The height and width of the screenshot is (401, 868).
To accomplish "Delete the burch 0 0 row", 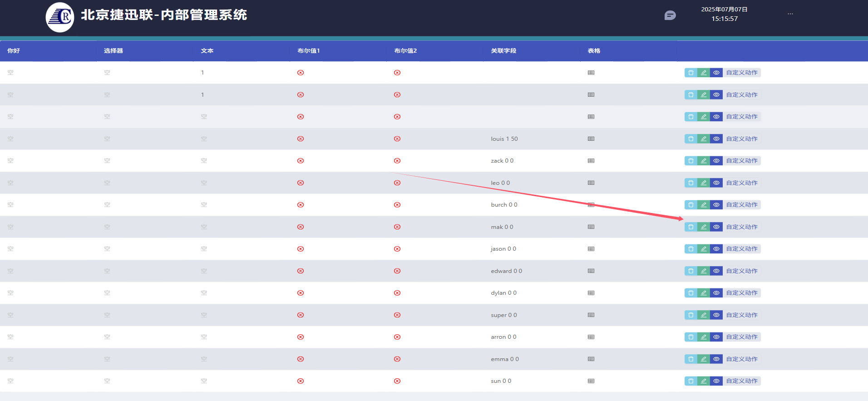I will (691, 205).
